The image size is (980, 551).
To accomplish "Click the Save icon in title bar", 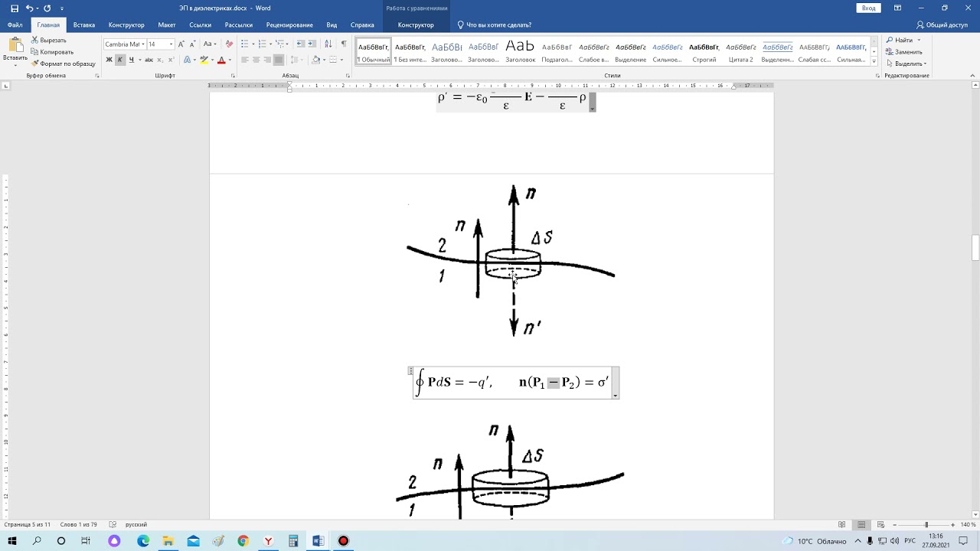I will [15, 8].
